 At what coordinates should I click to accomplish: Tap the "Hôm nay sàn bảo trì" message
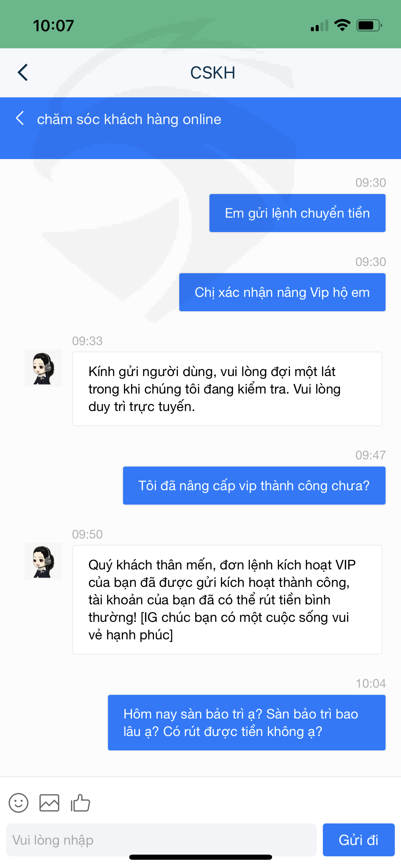point(246,723)
